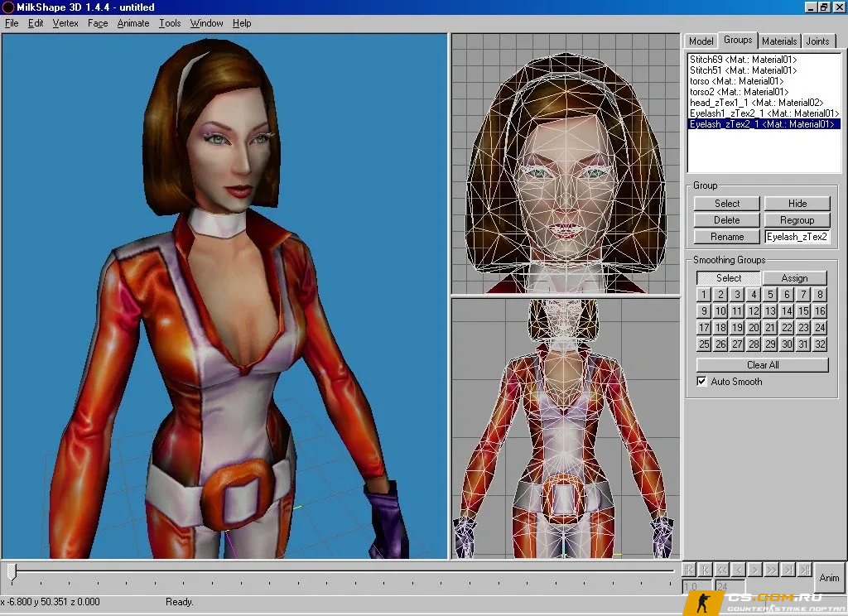848x616 pixels.
Task: Uncheck the Auto Smooth checkbox
Action: tap(701, 382)
